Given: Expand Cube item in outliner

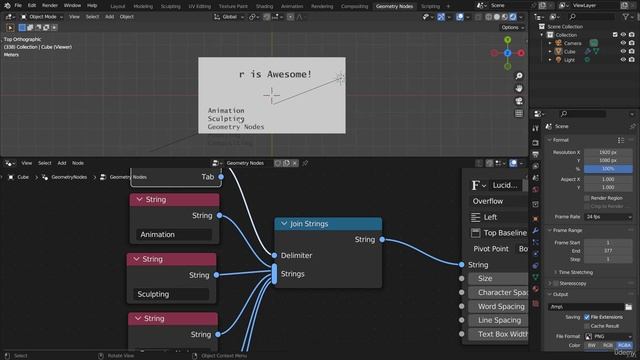Looking at the screenshot, I should [550, 51].
